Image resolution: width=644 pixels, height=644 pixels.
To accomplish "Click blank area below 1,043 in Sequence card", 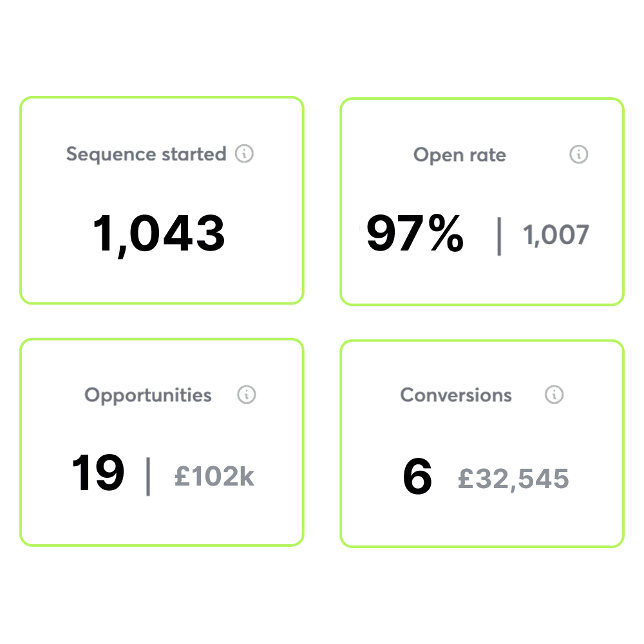I will click(162, 281).
